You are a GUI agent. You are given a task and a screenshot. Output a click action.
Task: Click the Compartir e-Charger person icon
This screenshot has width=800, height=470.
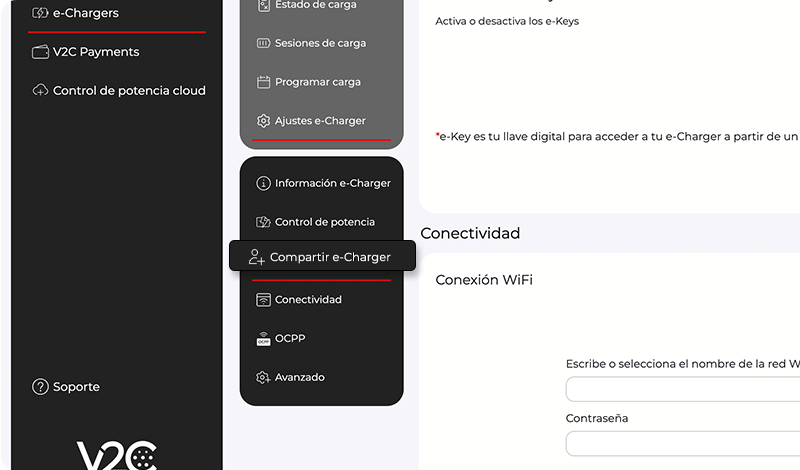coord(257,257)
